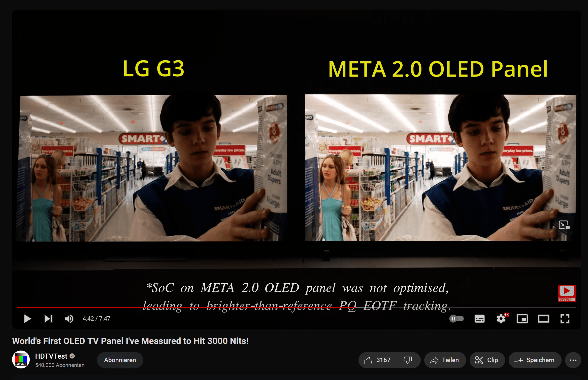Open the HDTVTest channel name link
This screenshot has width=588, height=380.
(x=51, y=356)
